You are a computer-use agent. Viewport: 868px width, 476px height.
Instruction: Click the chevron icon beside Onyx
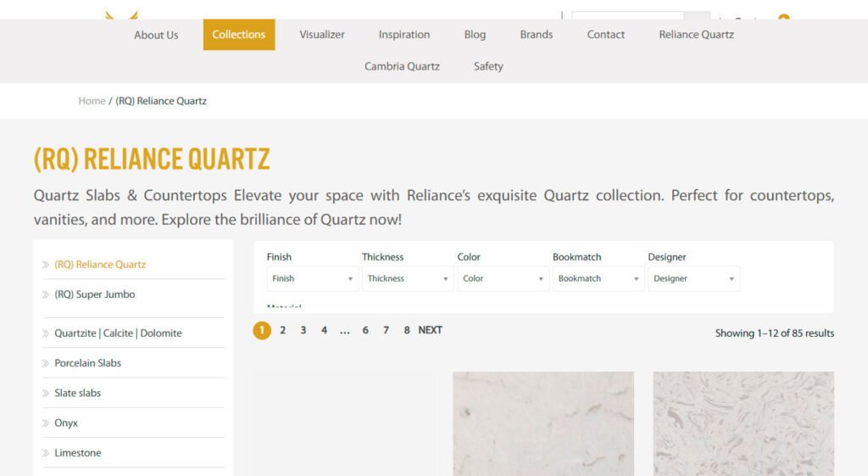(46, 423)
